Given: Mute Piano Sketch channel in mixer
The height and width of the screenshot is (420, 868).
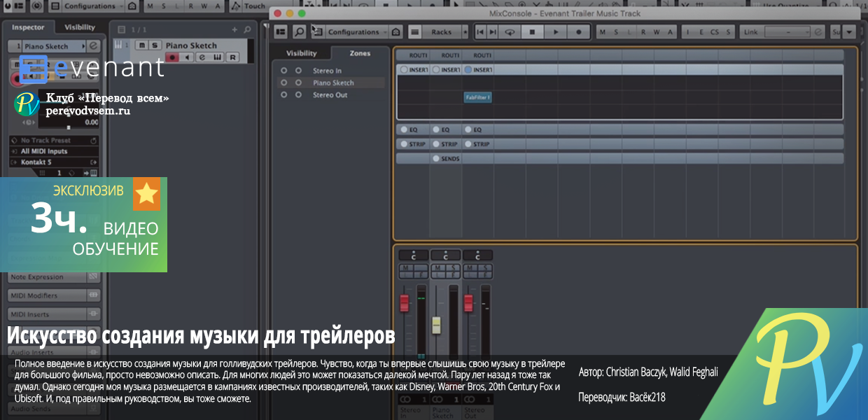Looking at the screenshot, I should 438,268.
